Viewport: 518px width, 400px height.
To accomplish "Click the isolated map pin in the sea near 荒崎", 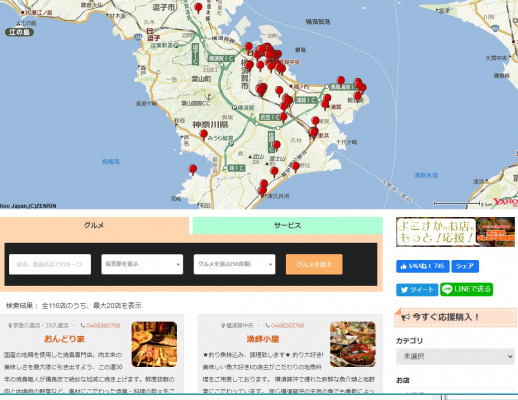I will (x=193, y=170).
